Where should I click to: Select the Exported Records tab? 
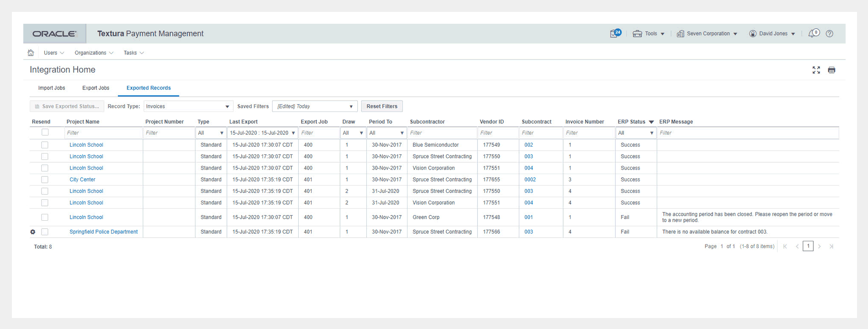click(148, 88)
